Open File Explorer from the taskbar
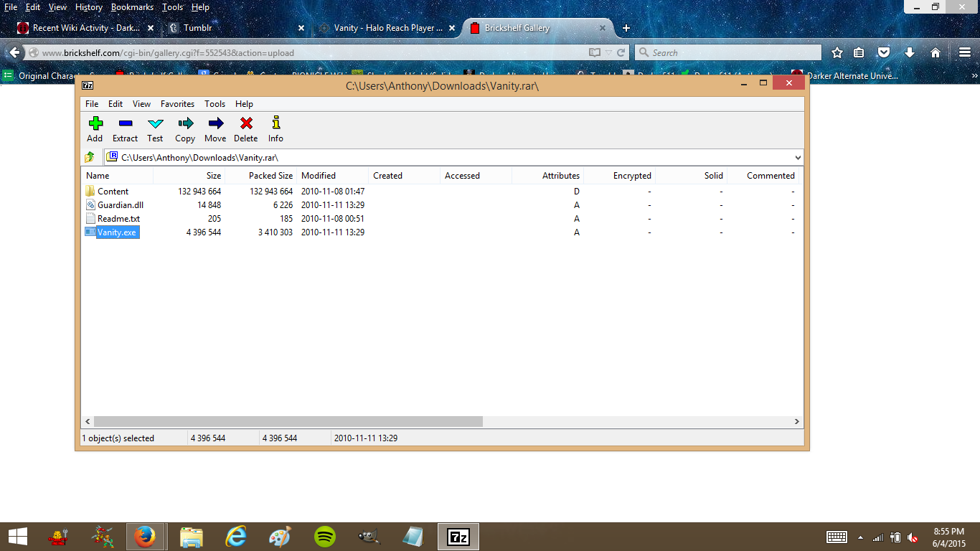Screen dimensions: 980x551 (191, 537)
